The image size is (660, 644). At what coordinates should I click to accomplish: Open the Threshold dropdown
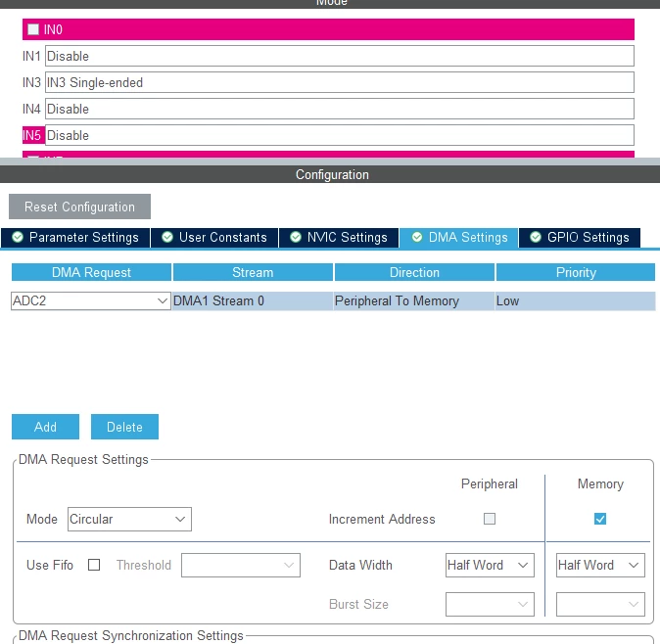pyautogui.click(x=241, y=566)
